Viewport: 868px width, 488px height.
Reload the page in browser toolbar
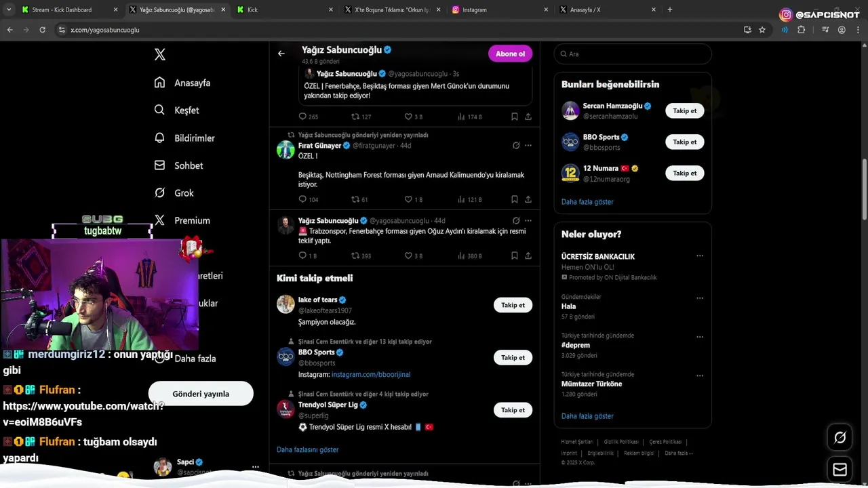tap(42, 30)
